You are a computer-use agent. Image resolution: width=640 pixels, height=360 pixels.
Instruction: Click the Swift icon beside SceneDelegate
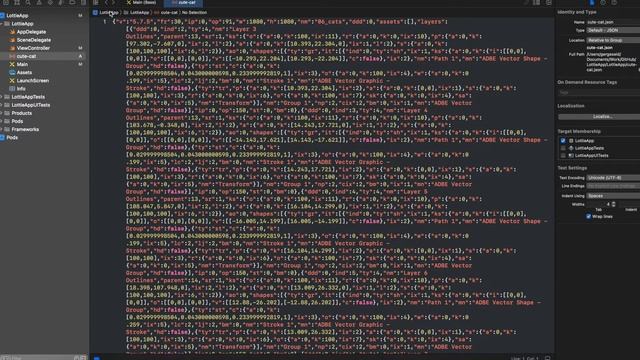(12, 40)
